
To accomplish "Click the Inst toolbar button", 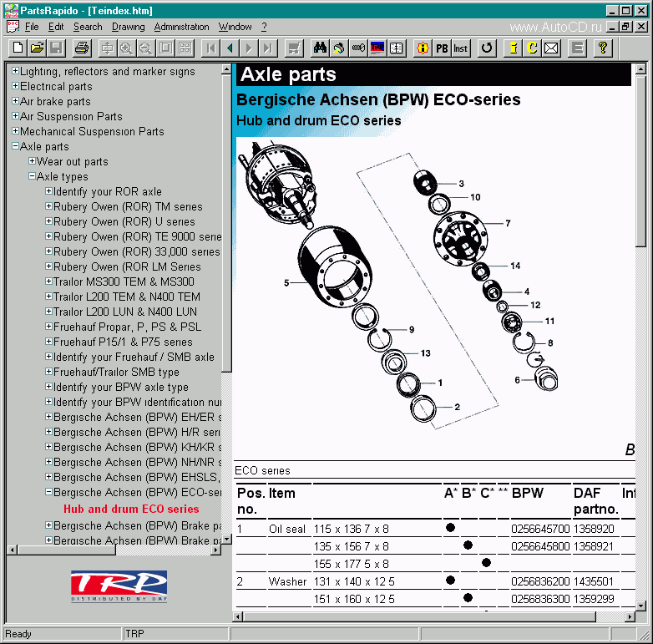I will pos(461,48).
